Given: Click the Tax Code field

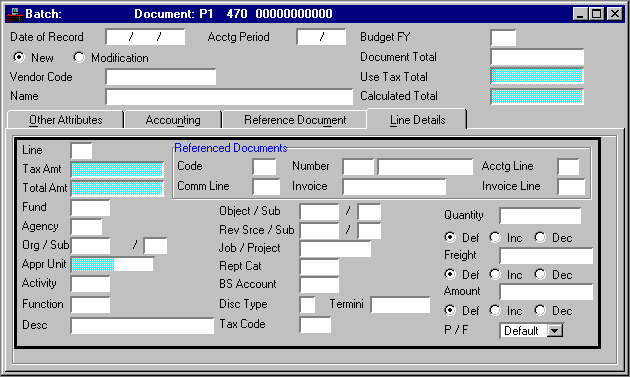Looking at the screenshot, I should coord(315,325).
